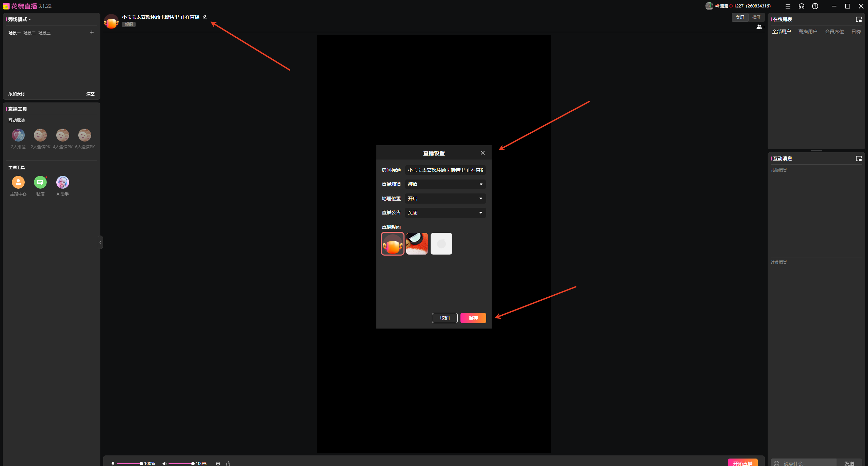868x466 pixels.
Task: Click the edit pencil beside the room title
Action: [204, 17]
